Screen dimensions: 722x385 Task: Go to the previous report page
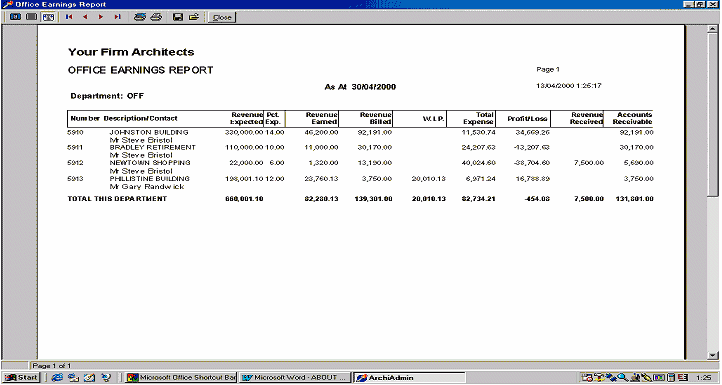85,17
